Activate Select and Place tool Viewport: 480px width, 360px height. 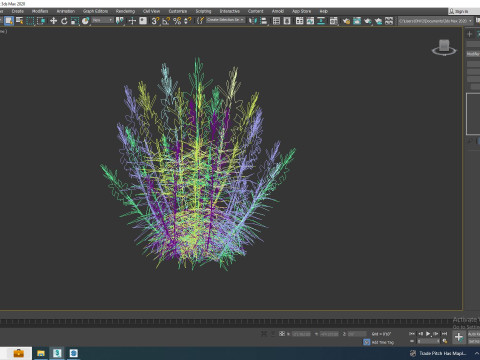[85, 21]
